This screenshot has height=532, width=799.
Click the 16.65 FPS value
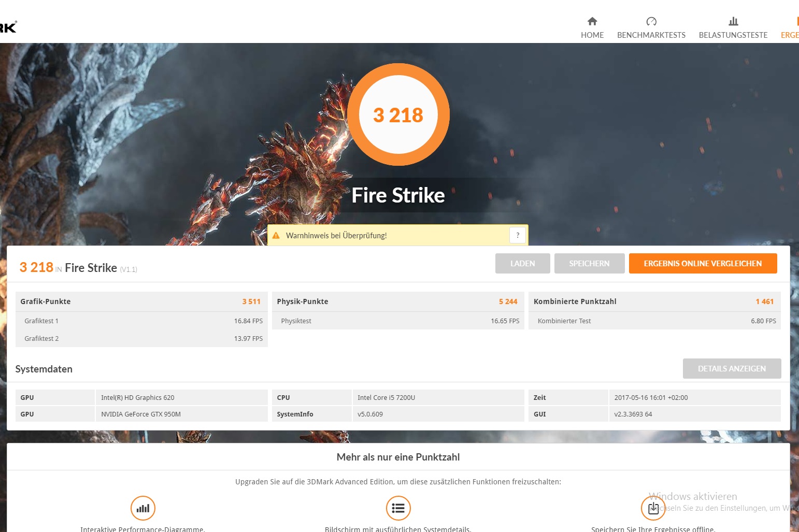pos(505,321)
